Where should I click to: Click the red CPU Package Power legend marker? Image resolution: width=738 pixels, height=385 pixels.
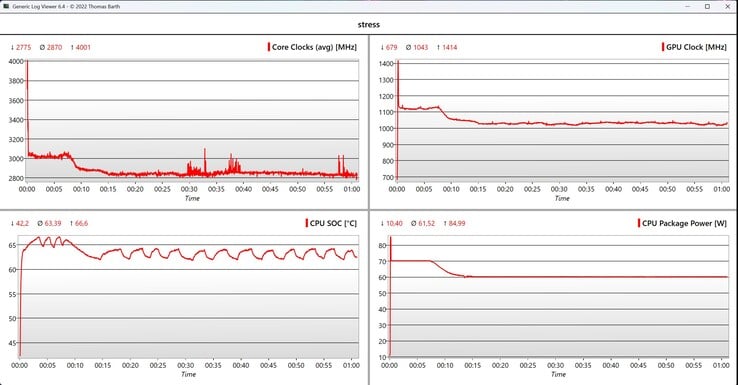[639, 223]
